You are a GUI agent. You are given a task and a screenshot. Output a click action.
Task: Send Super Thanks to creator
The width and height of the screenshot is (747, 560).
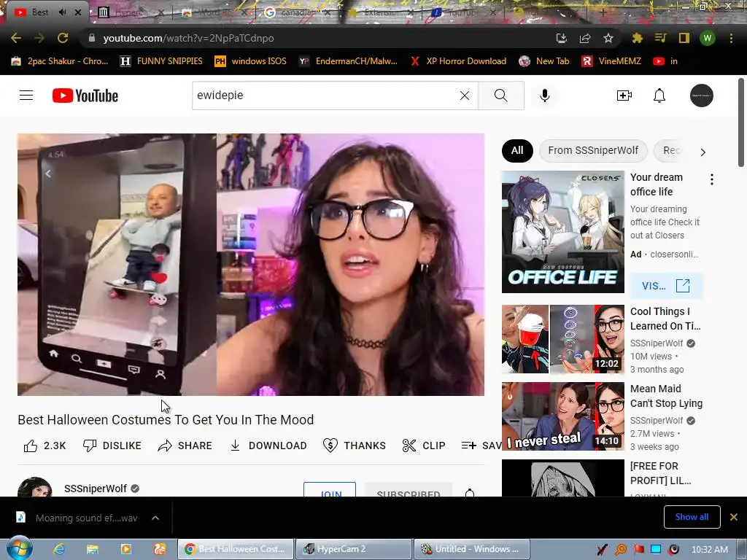354,446
